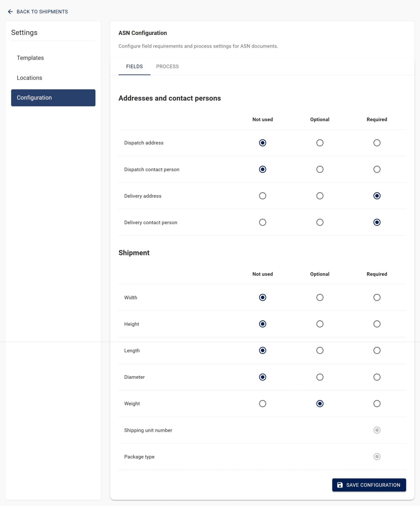Select Required for Length

pos(377,351)
